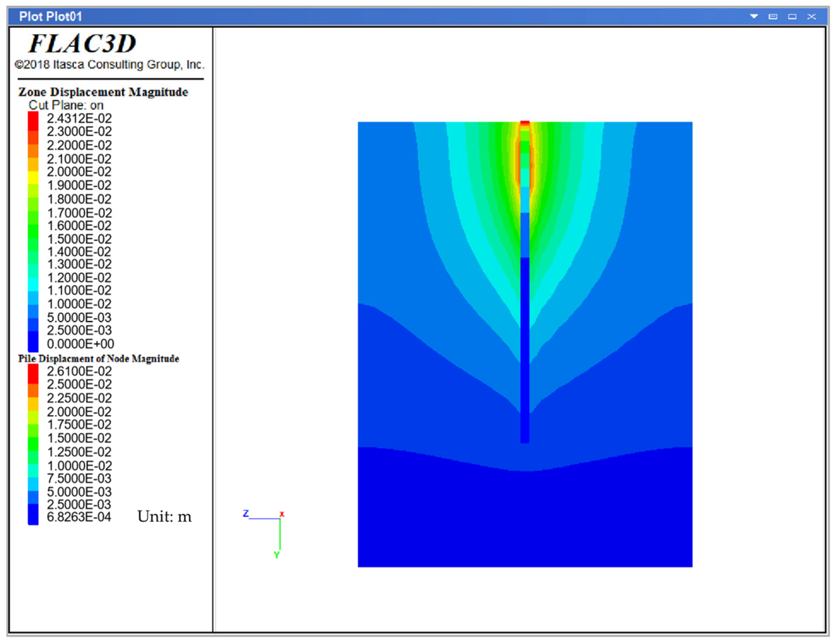Screen dimensions: 833x644
Task: Maximize the Plot01 pane
Action: pyautogui.click(x=792, y=16)
